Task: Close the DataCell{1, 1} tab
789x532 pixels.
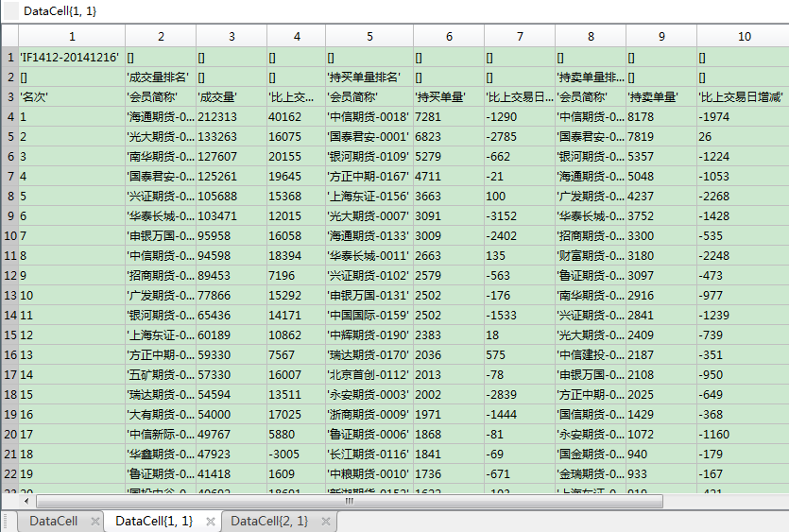Action: (x=211, y=522)
